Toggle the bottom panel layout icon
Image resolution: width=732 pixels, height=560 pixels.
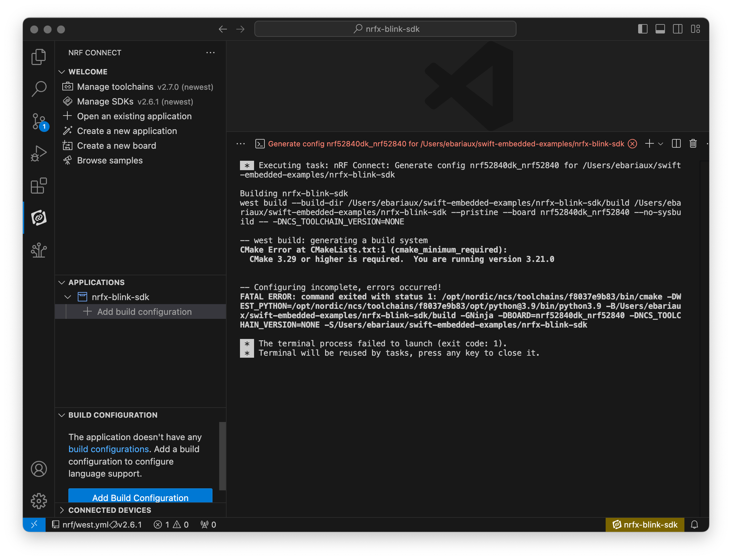[x=660, y=29]
